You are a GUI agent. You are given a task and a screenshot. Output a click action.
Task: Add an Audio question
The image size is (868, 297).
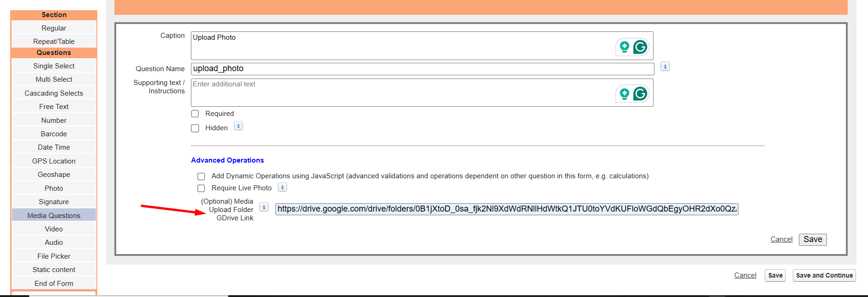(54, 242)
